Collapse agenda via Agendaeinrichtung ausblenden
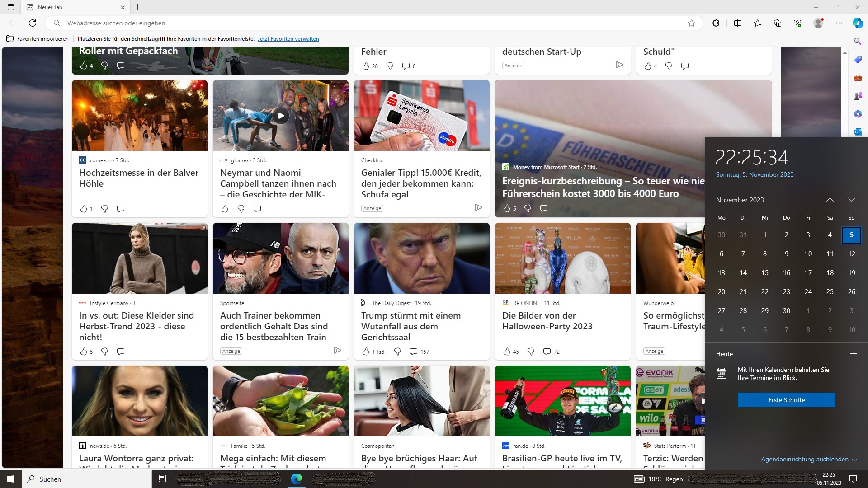This screenshot has width=868, height=488. click(x=809, y=459)
